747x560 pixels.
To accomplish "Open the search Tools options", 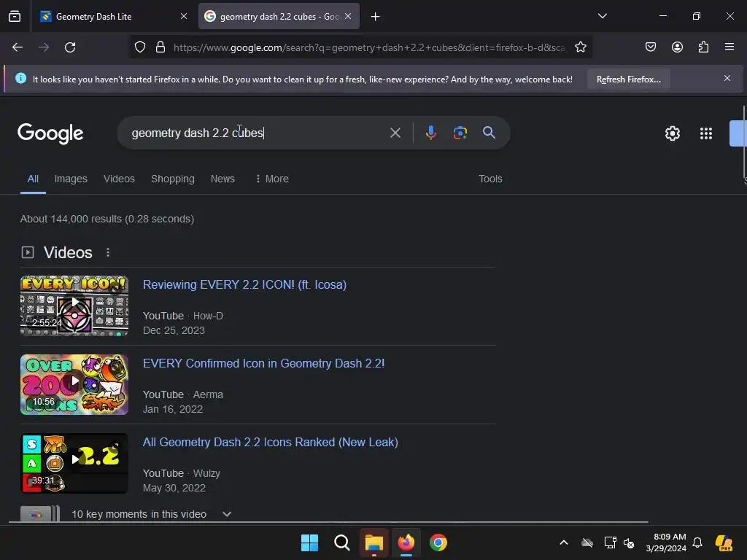I will point(490,179).
